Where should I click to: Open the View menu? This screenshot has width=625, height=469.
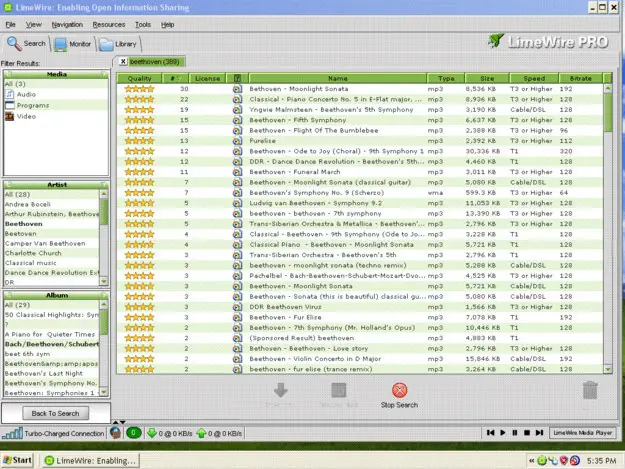coord(33,25)
